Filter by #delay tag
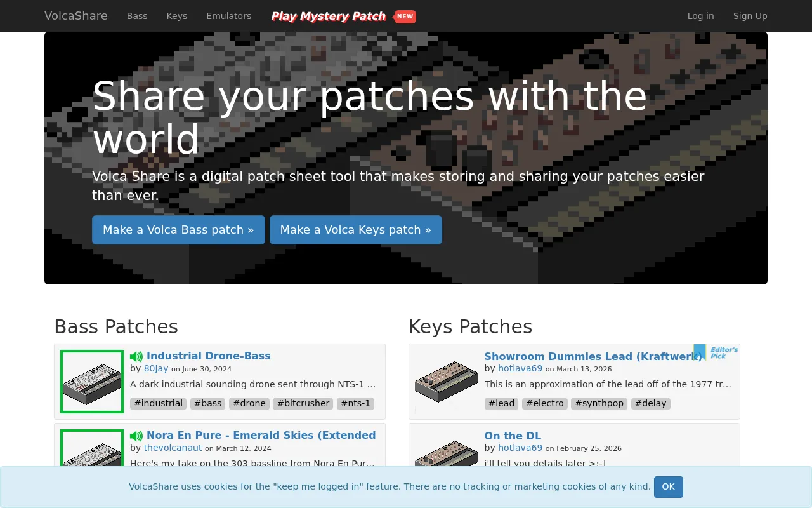This screenshot has width=812, height=508. (x=650, y=403)
